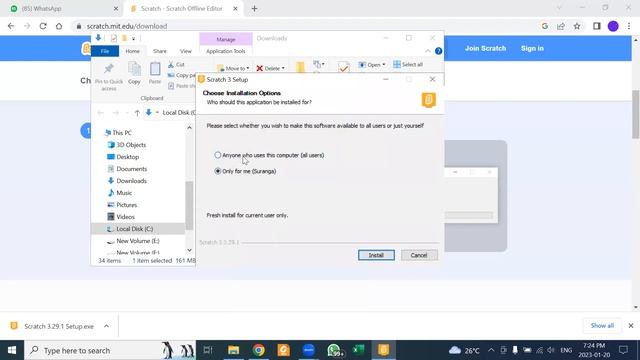This screenshot has width=640, height=360.
Task: Show hidden system tray icons
Action: [x=491, y=350]
